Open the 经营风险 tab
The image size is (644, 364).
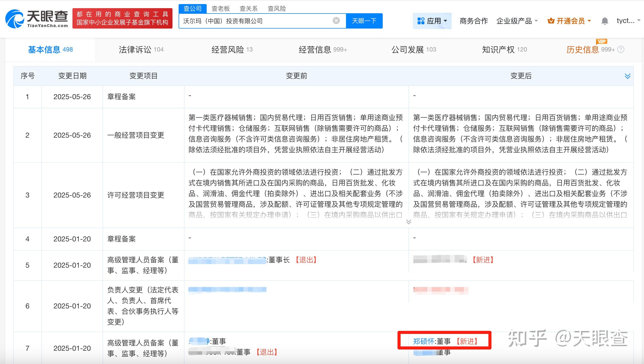(x=232, y=50)
